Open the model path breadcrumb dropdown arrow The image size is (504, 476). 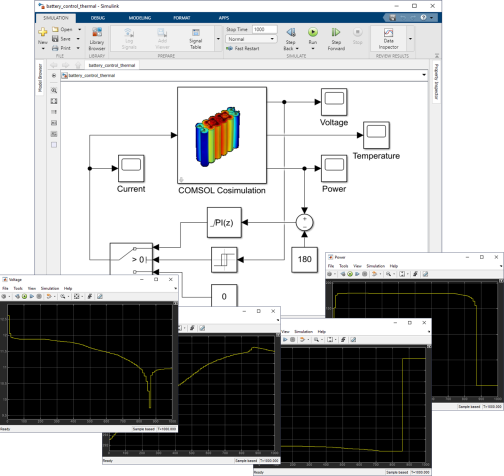click(x=424, y=75)
